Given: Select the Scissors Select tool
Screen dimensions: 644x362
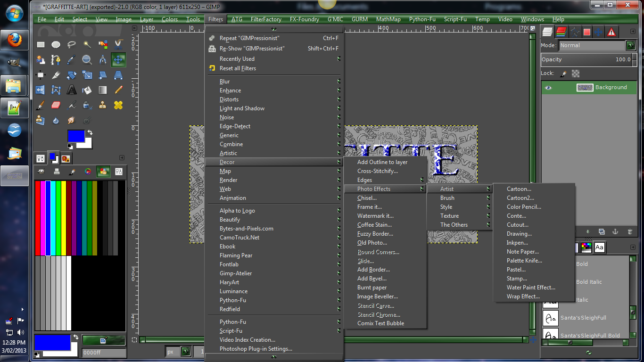Looking at the screenshot, I should [x=118, y=45].
